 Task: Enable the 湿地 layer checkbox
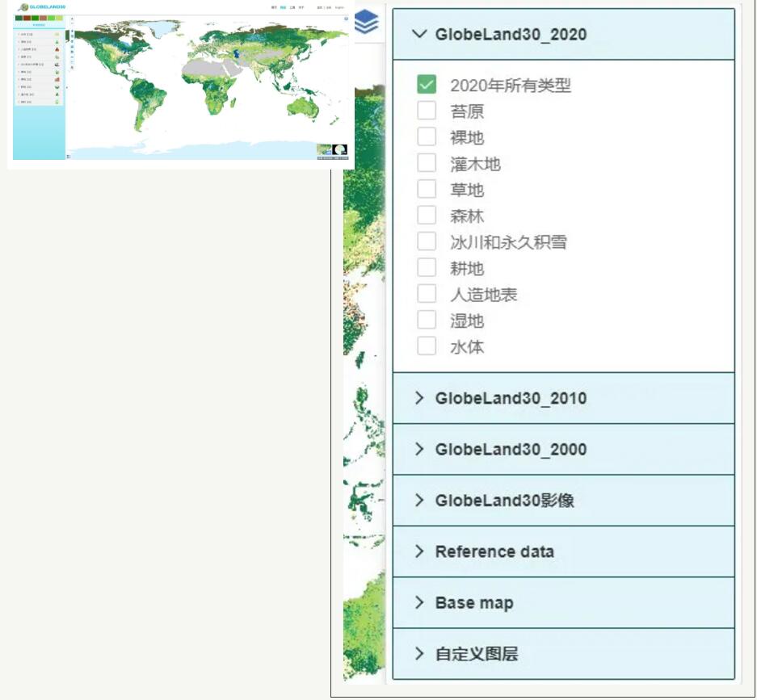[x=427, y=320]
